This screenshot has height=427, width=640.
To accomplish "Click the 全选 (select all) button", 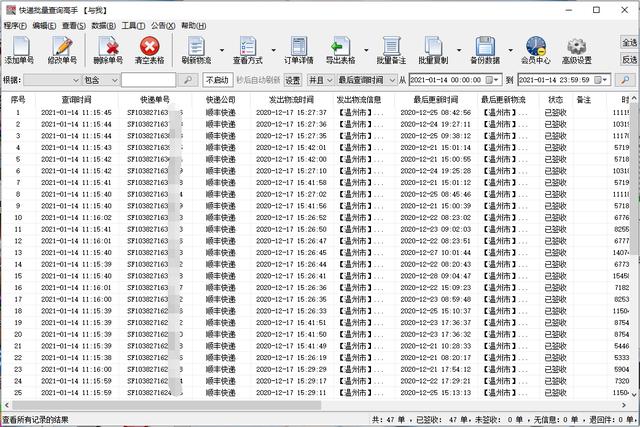I will [629, 43].
